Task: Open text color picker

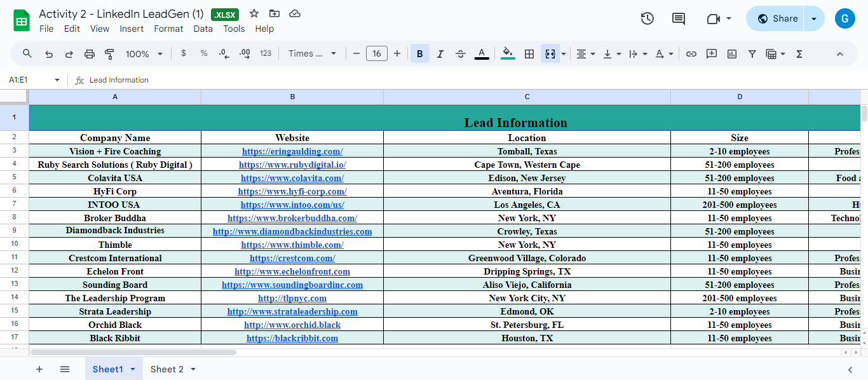Action: point(482,54)
